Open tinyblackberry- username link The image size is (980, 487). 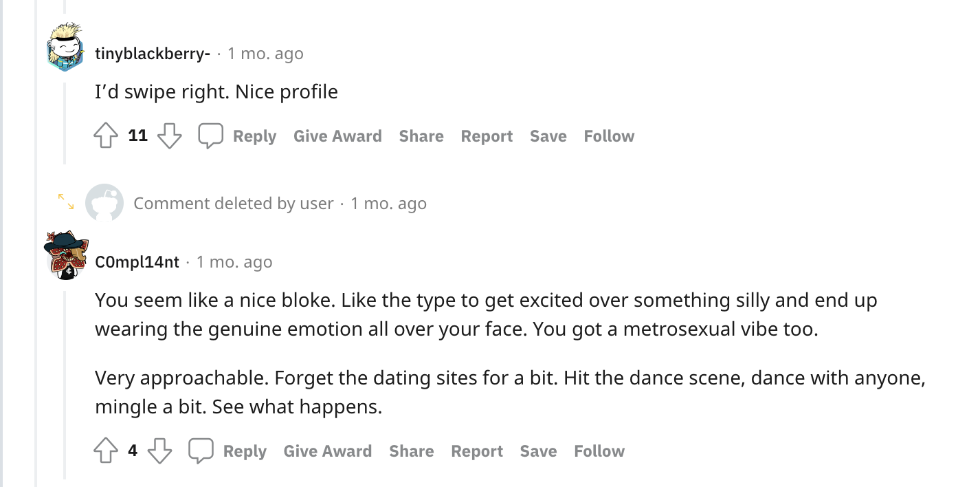(153, 54)
